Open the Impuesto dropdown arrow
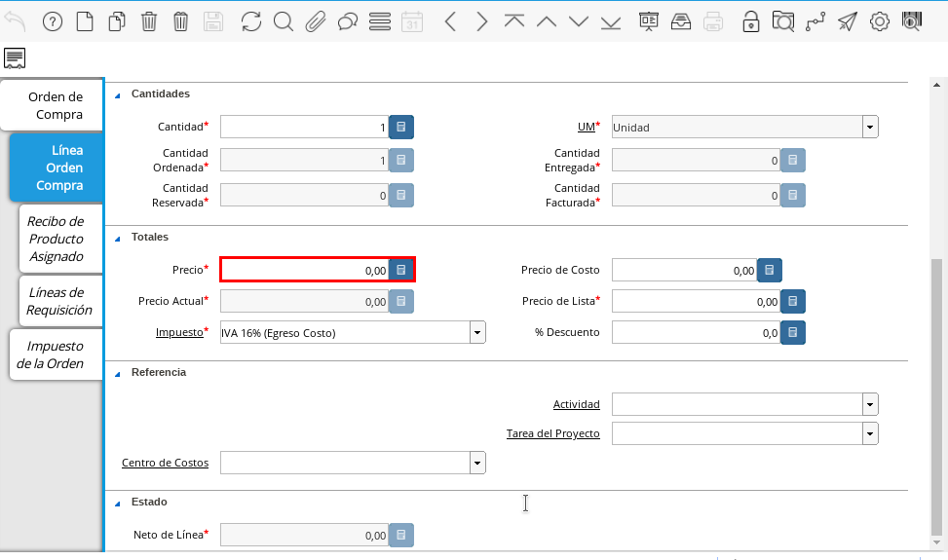This screenshot has width=948, height=560. pyautogui.click(x=477, y=332)
